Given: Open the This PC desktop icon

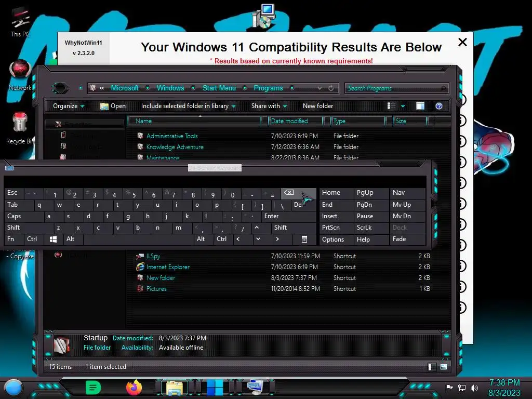Looking at the screenshot, I should pos(20,22).
